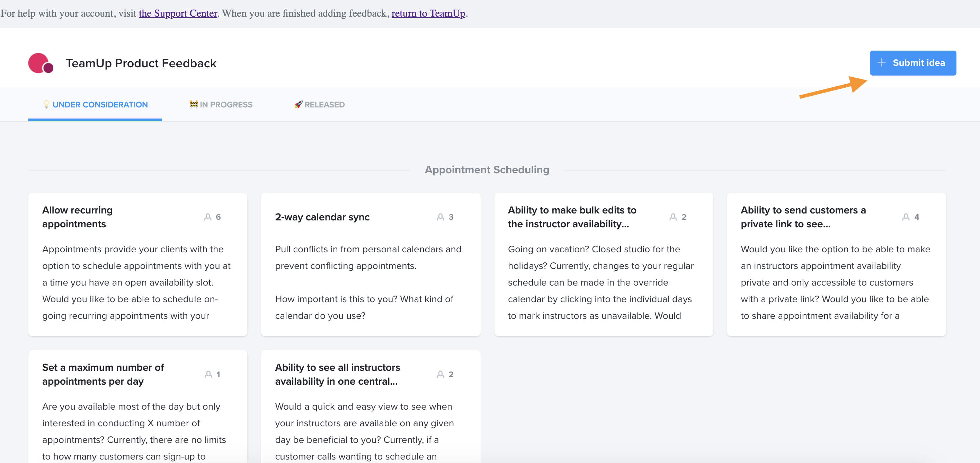Open the Released tab
The width and height of the screenshot is (980, 463).
pyautogui.click(x=324, y=105)
